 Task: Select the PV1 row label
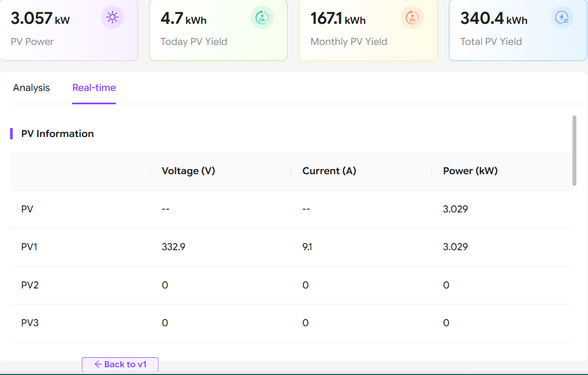(x=29, y=247)
